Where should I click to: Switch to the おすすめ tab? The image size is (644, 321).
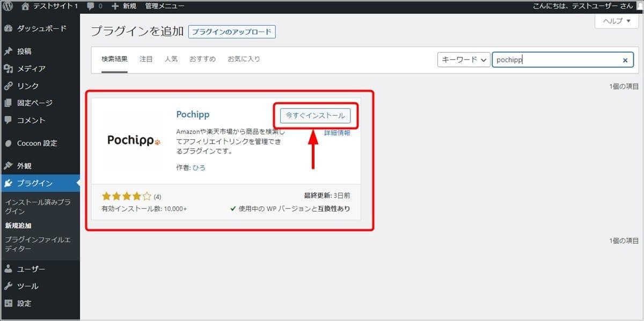202,59
